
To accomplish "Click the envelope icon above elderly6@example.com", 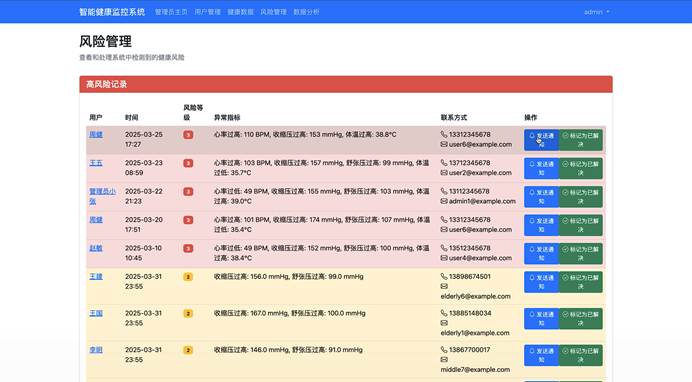I will point(444,286).
